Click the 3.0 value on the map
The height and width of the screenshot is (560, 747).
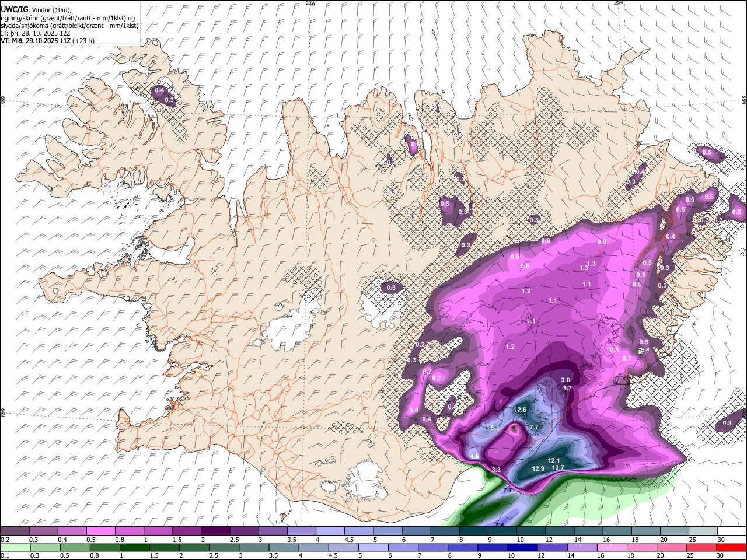pyautogui.click(x=566, y=380)
